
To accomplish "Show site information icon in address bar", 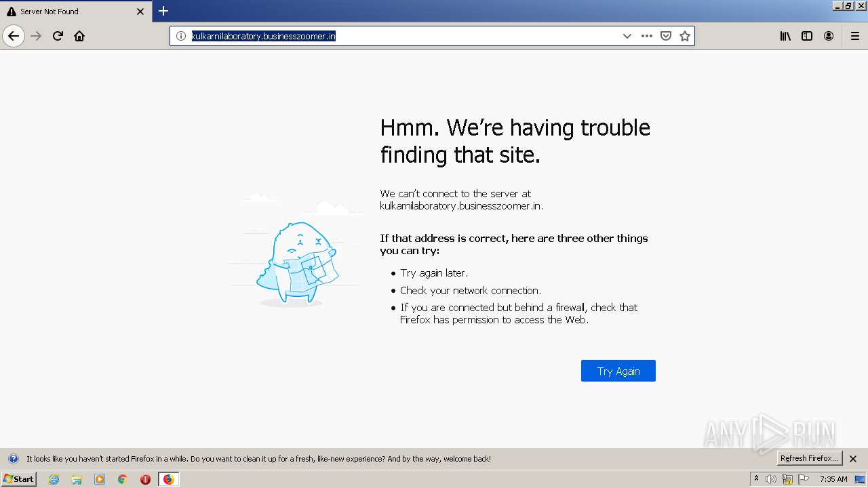I will point(181,36).
